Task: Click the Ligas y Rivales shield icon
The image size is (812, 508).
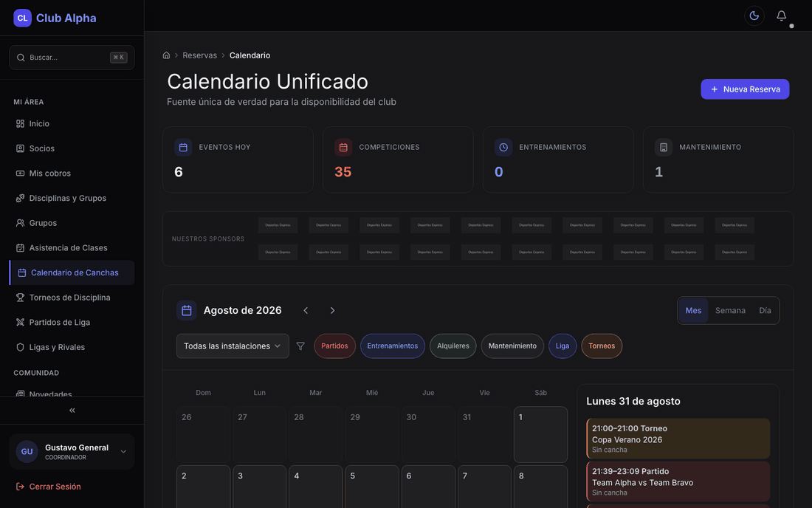Action: tap(20, 348)
